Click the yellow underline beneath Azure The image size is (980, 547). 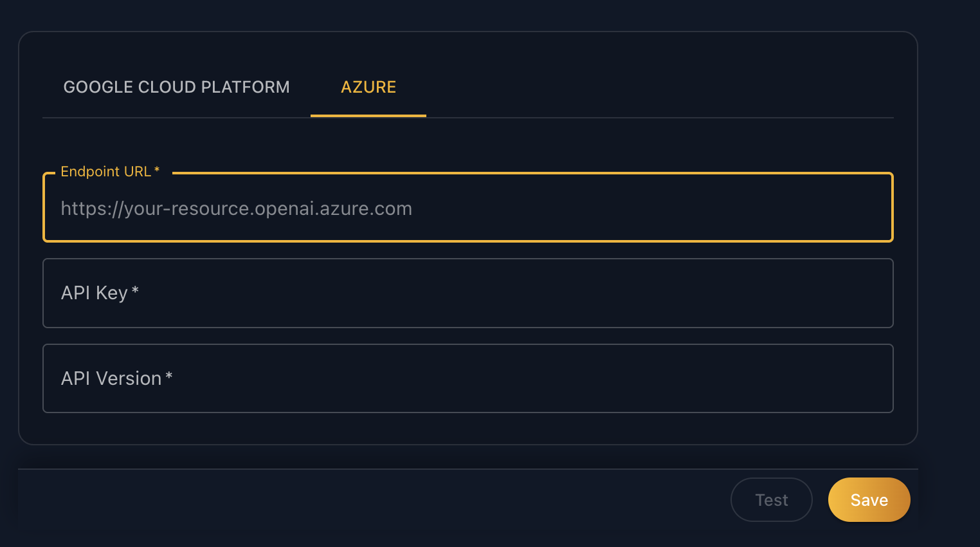pos(368,116)
